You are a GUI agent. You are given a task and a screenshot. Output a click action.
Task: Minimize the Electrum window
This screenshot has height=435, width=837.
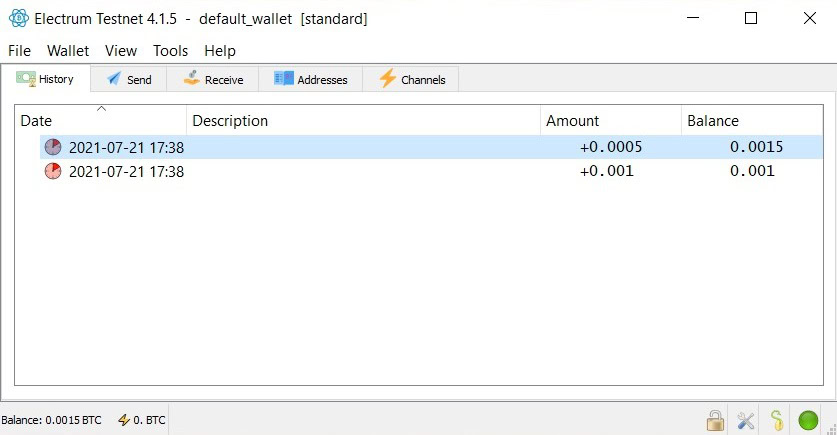693,18
